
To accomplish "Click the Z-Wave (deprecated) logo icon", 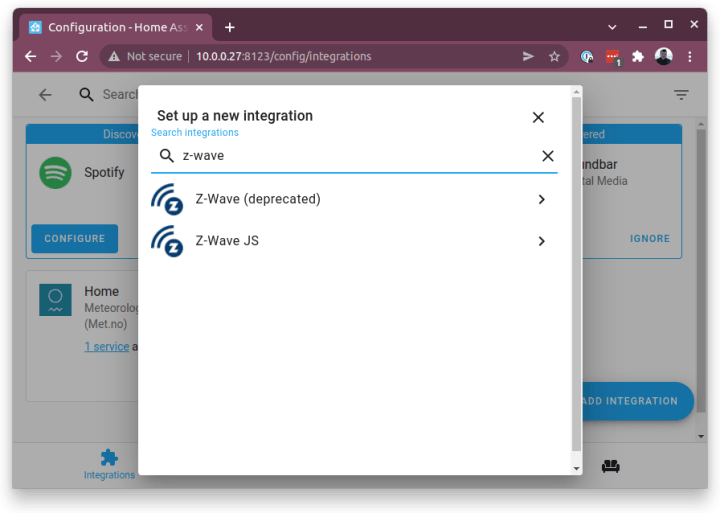I will coord(167,199).
